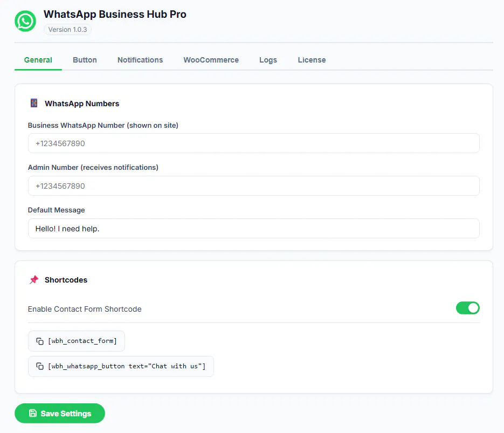Screen dimensions: 504x433
Task: Click the Default Message label
Action: point(56,210)
